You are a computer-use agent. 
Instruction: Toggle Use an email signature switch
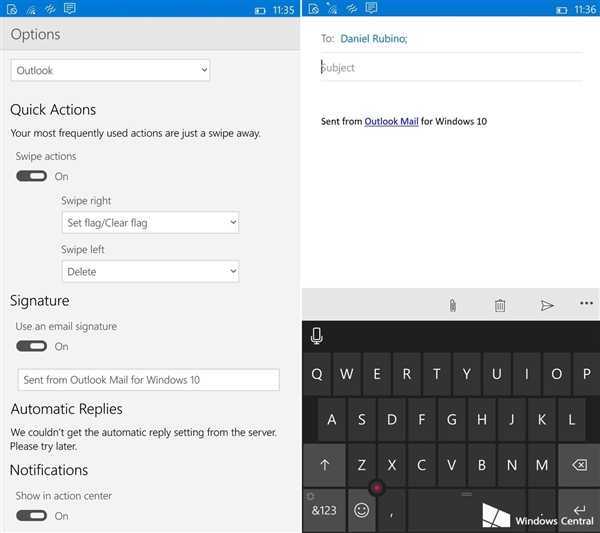tap(31, 346)
